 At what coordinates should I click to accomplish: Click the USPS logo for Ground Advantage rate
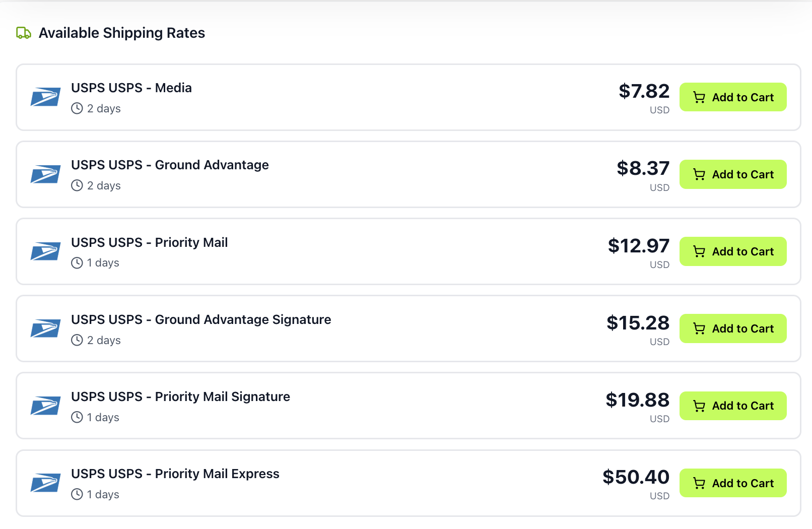click(x=45, y=174)
